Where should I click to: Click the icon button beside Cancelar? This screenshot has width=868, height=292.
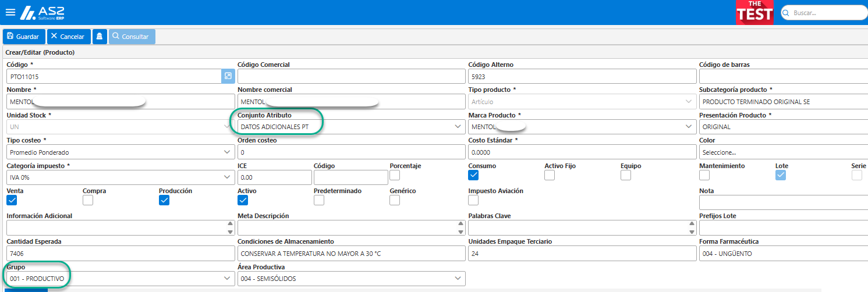coord(100,37)
